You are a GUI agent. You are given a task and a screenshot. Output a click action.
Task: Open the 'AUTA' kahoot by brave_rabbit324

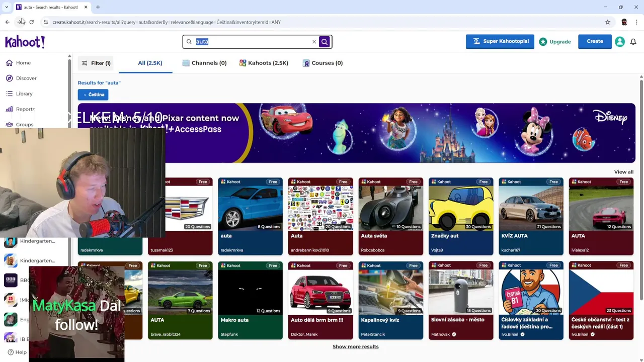(180, 301)
